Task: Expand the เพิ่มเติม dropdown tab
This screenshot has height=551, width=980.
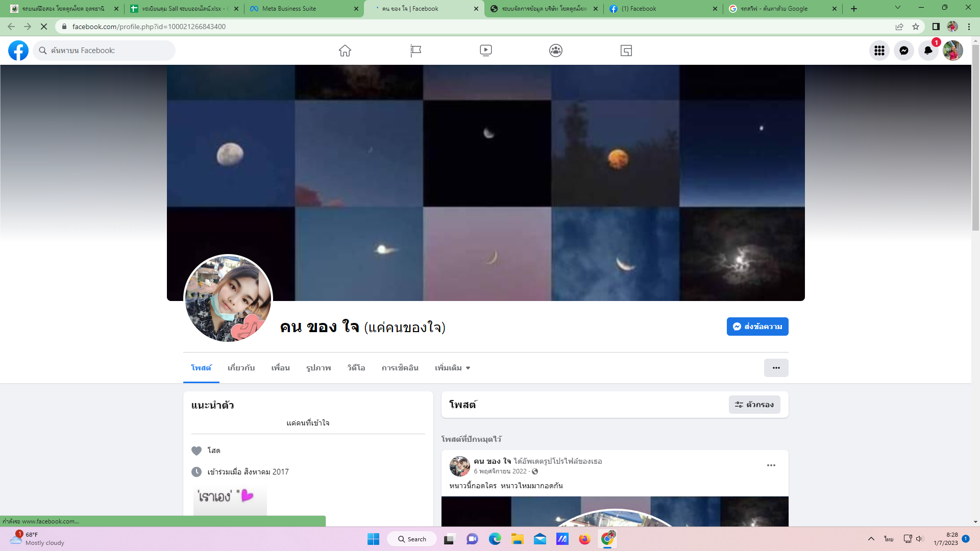Action: coord(452,368)
